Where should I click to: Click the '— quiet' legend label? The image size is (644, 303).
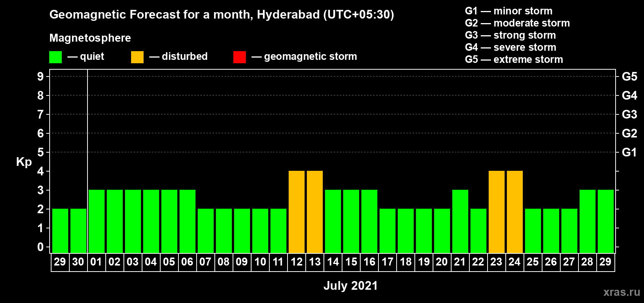point(86,56)
